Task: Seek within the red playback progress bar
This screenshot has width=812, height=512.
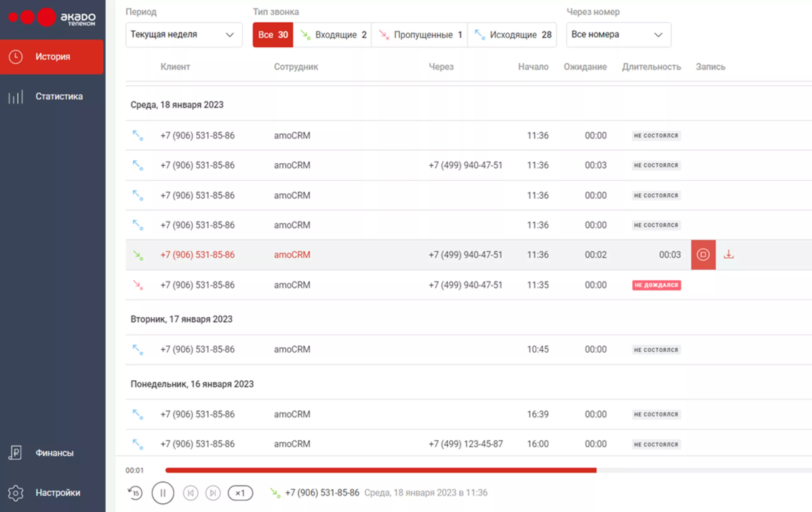Action: (x=381, y=470)
